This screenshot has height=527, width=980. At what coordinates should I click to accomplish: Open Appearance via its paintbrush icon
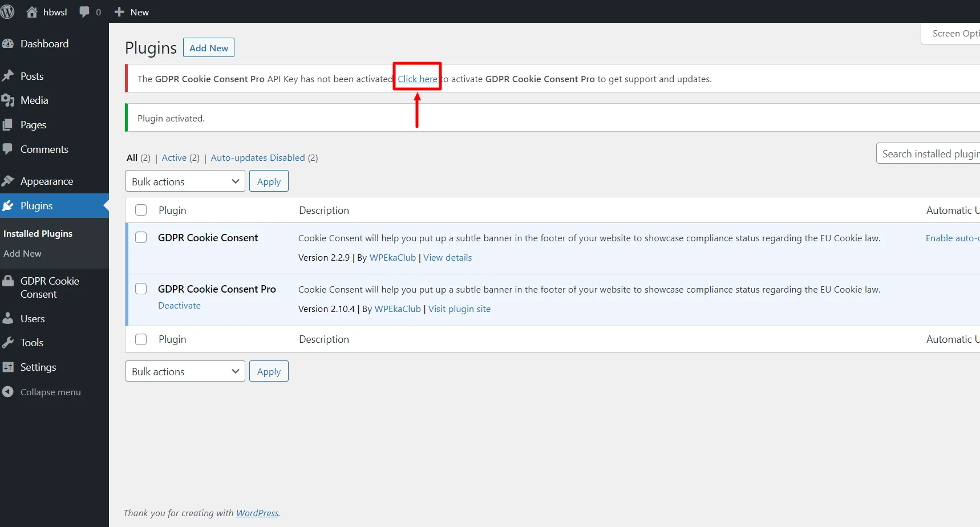coord(8,180)
